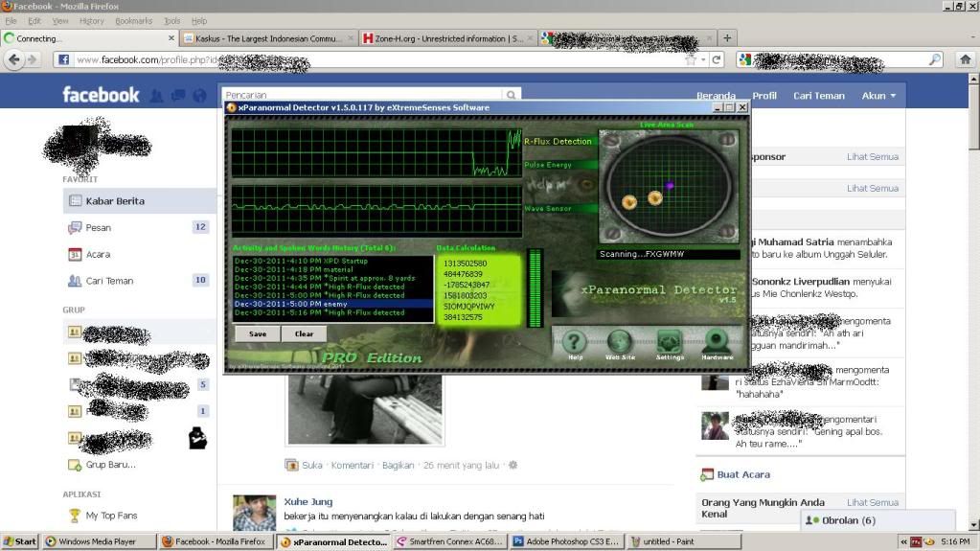Open Firefox home page icon
Viewport: 980px width, 551px height.
(965, 59)
